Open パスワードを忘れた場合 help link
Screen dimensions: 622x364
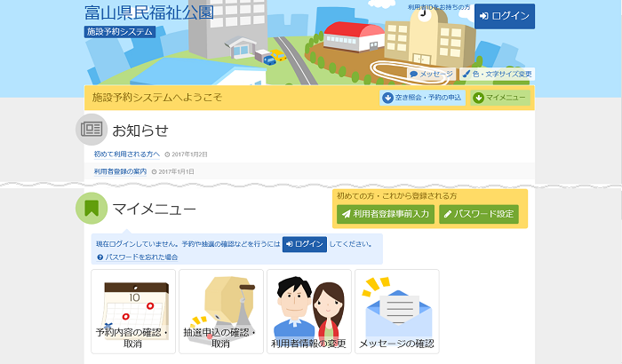(138, 257)
